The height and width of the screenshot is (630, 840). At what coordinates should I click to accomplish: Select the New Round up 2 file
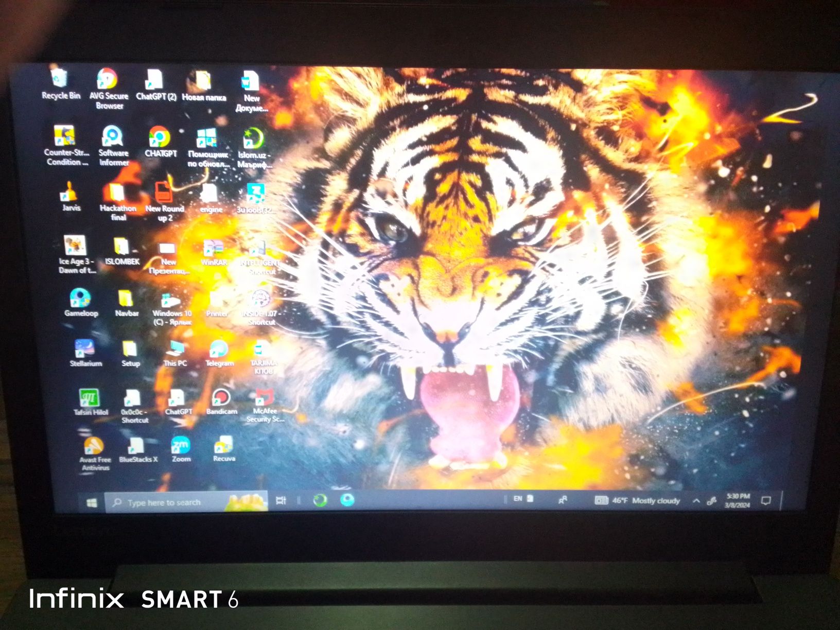[x=164, y=202]
